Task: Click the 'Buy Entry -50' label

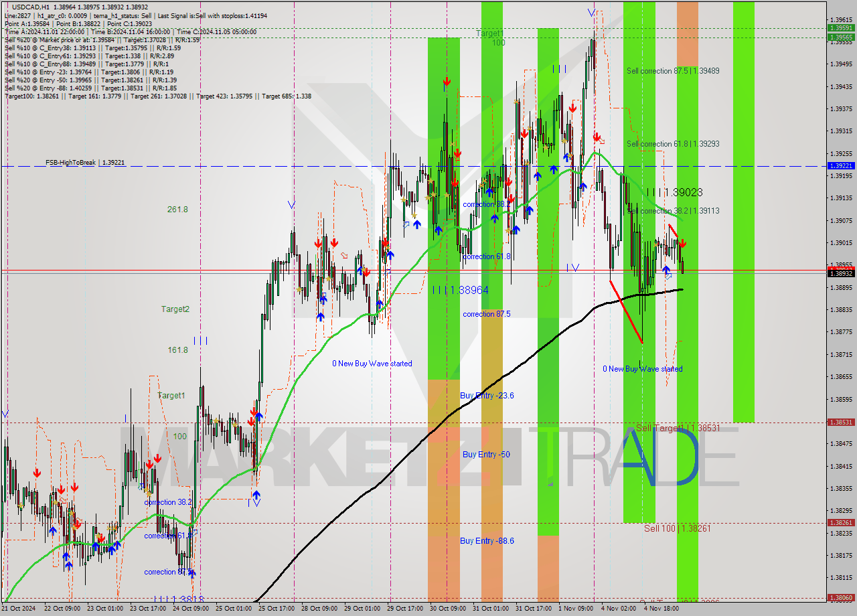Action: 486,455
